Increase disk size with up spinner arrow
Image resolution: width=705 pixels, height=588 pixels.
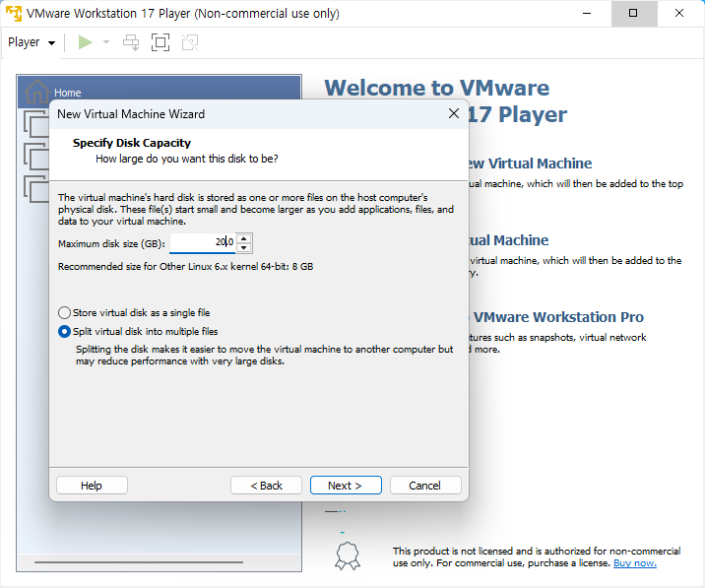pyautogui.click(x=243, y=238)
